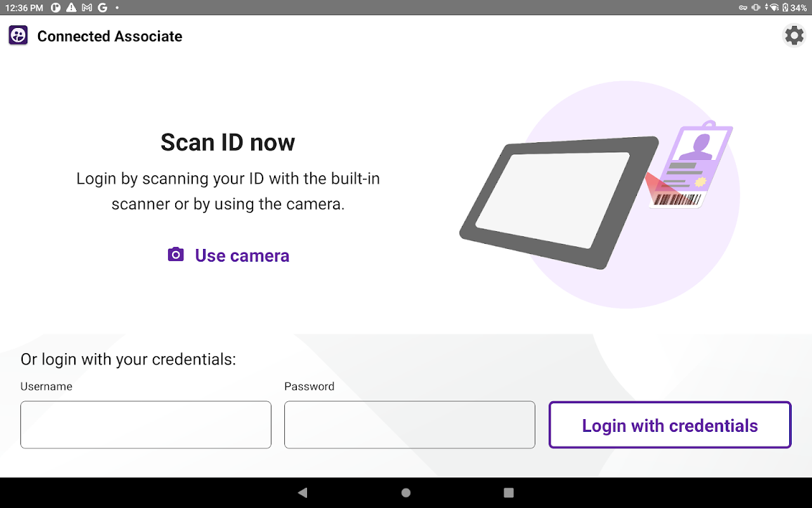Screen dimensions: 812x508
Task: Tap the "Password" field label
Action: [309, 386]
